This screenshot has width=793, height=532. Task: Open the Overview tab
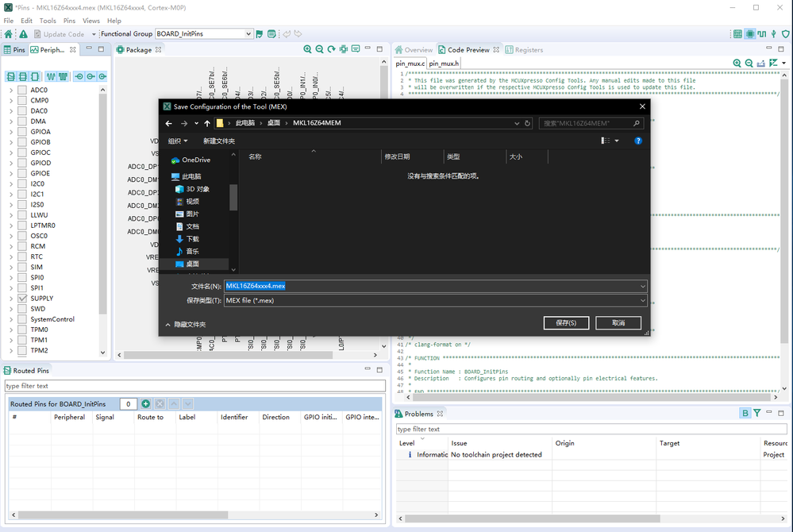coord(414,49)
